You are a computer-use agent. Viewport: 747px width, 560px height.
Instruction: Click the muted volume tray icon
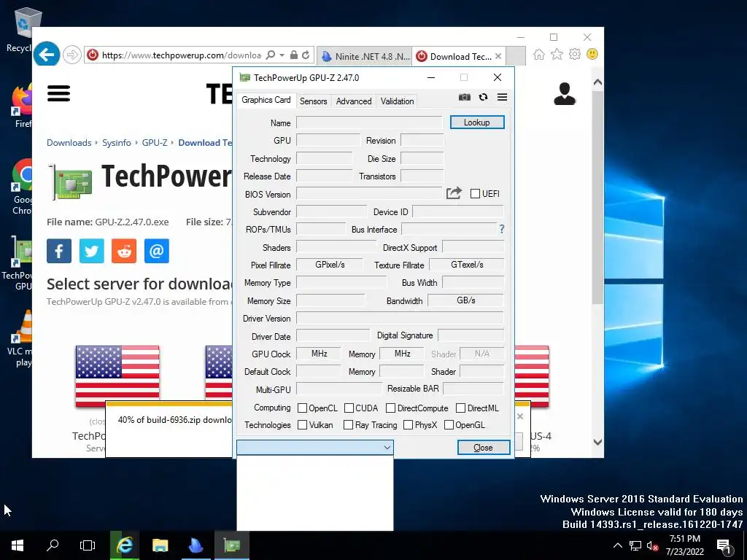(652, 545)
